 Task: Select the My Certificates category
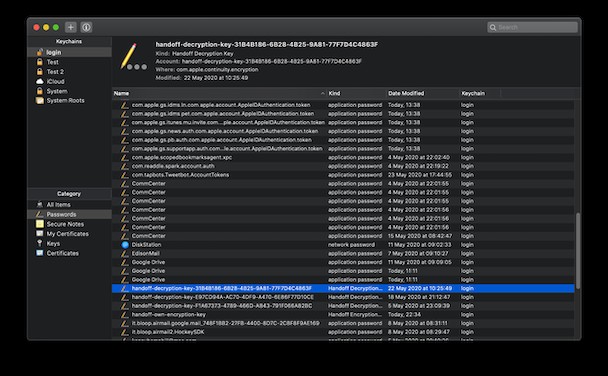(70, 234)
